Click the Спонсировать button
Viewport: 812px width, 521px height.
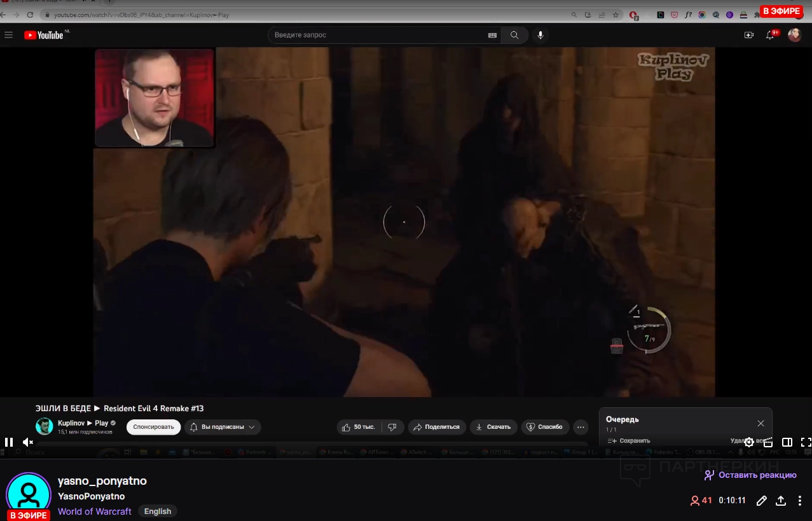(153, 427)
